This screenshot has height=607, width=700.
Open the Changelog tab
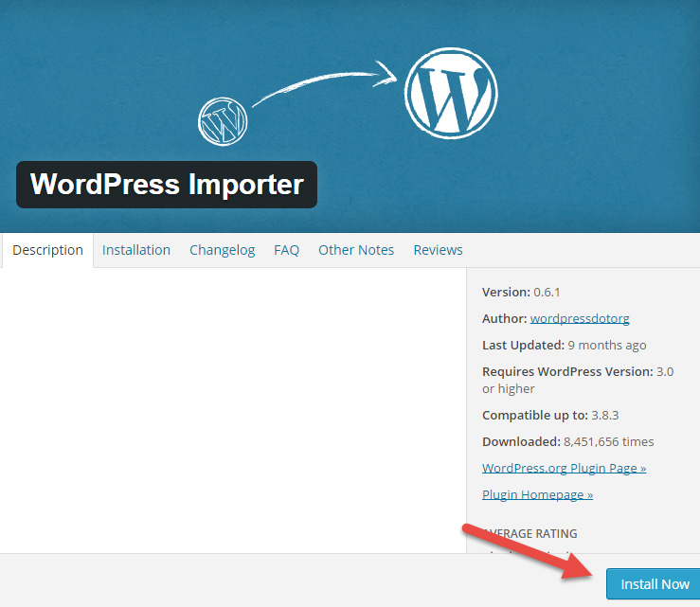tap(222, 250)
